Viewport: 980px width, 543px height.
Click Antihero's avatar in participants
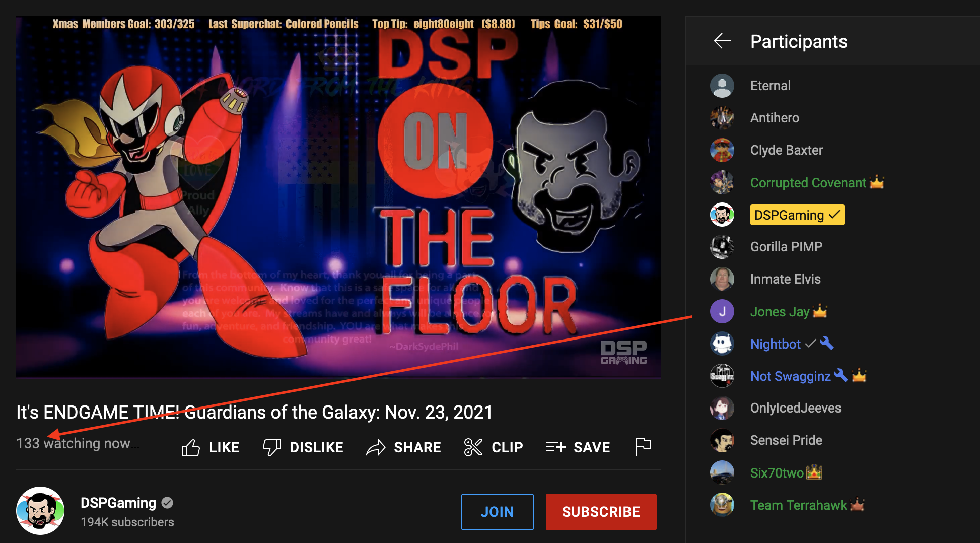tap(722, 118)
